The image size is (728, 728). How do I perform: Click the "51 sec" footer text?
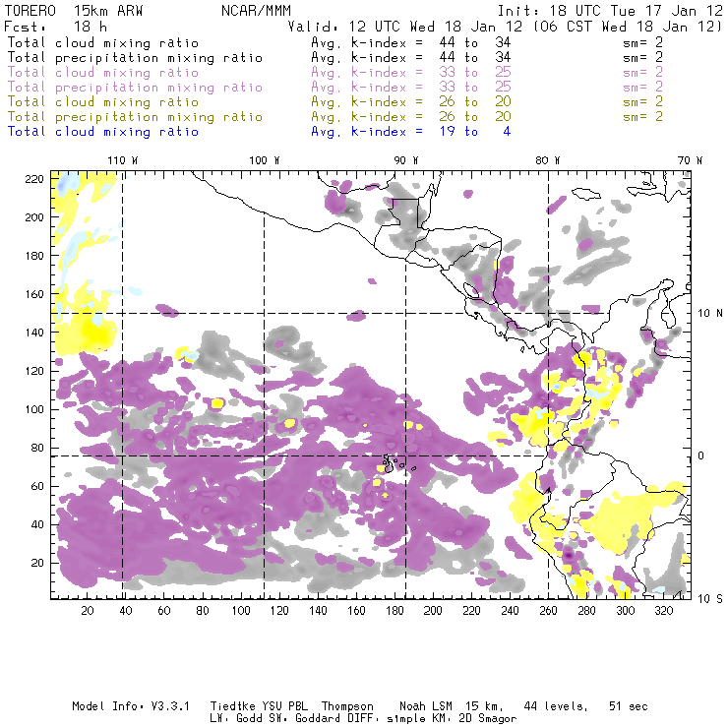point(629,706)
